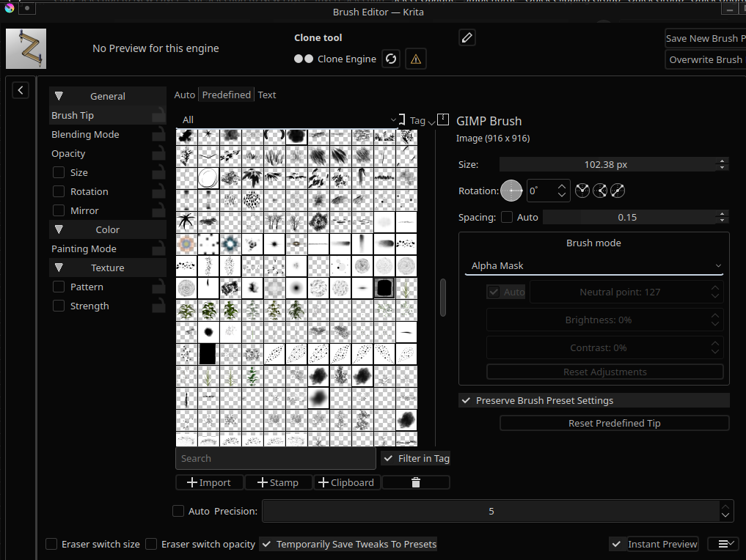746x560 pixels.
Task: Switch to the Auto brush tab
Action: (x=185, y=95)
